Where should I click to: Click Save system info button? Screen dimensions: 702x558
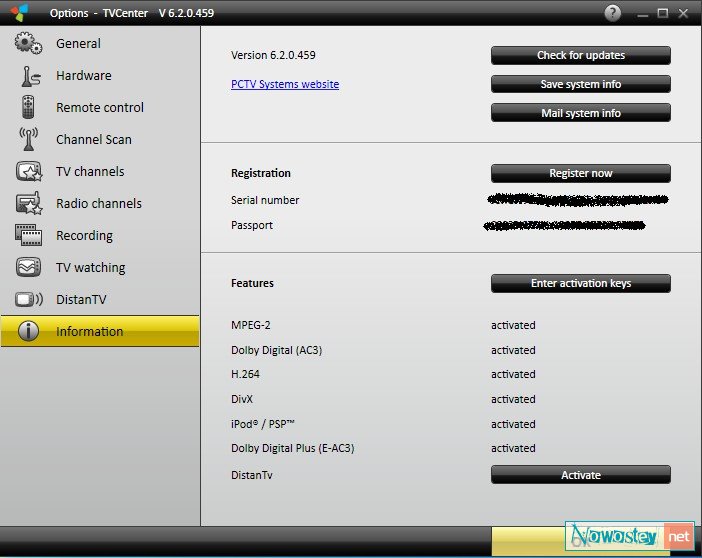580,84
